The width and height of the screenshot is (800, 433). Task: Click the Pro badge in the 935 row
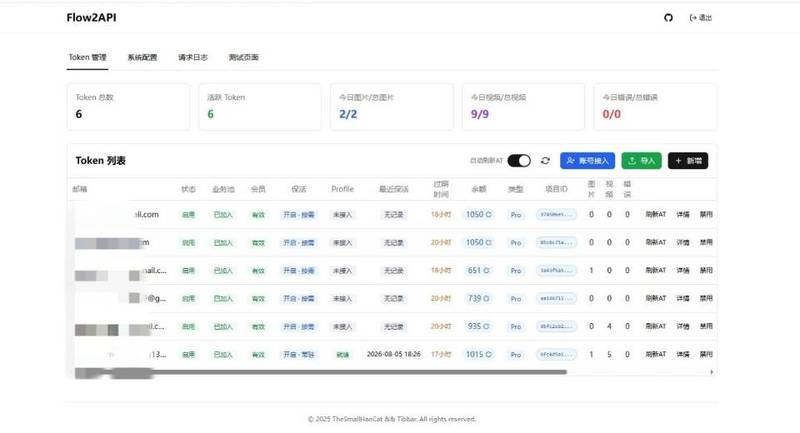tap(516, 326)
